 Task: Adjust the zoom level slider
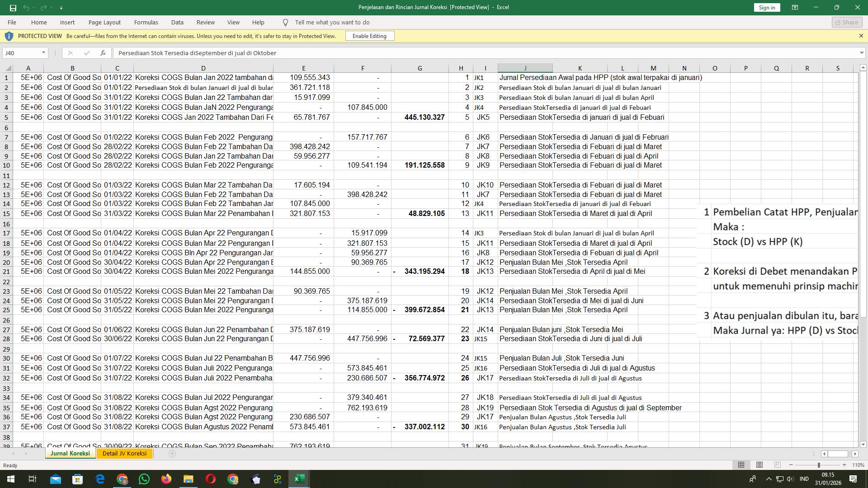819,465
